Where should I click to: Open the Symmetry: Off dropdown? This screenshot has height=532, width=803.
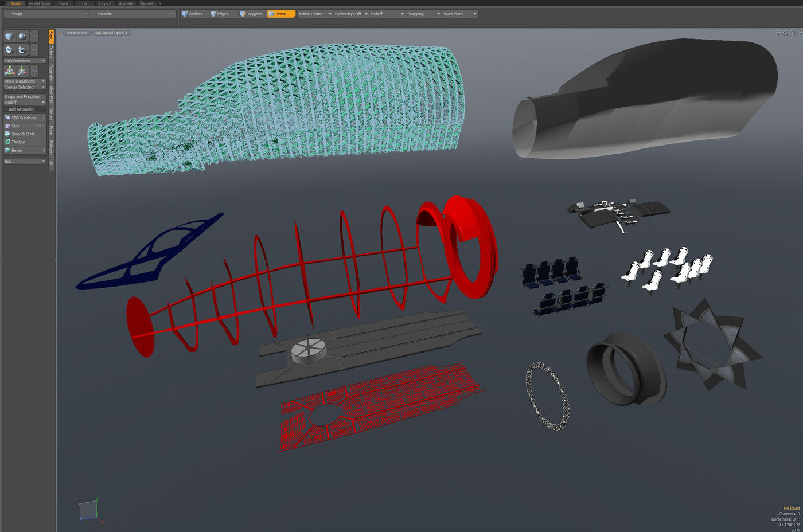[350, 14]
